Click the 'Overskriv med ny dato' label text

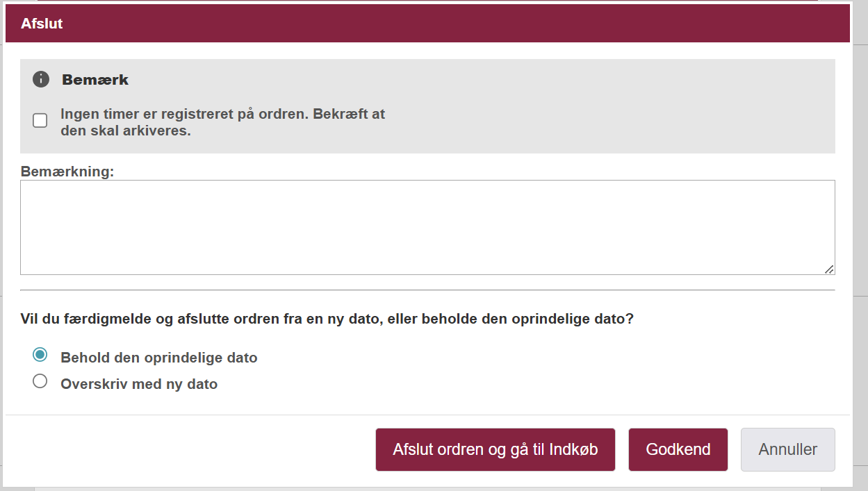tap(139, 384)
